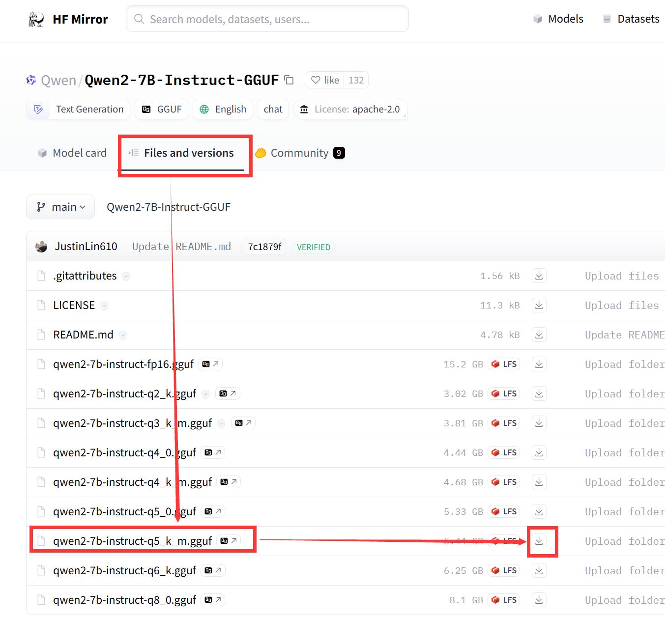Open the qwen2-7b-instruct-q5_k_m.gguf file
This screenshot has height=644, width=665.
tap(132, 541)
